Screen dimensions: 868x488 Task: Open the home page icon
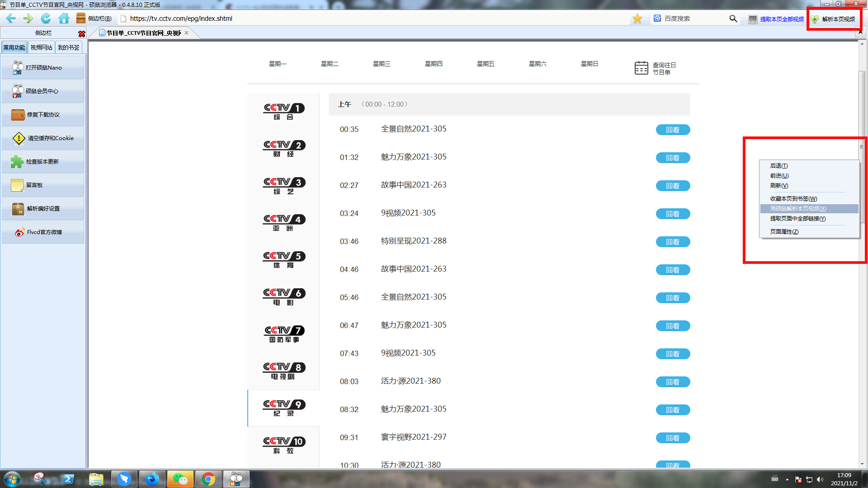coord(64,19)
